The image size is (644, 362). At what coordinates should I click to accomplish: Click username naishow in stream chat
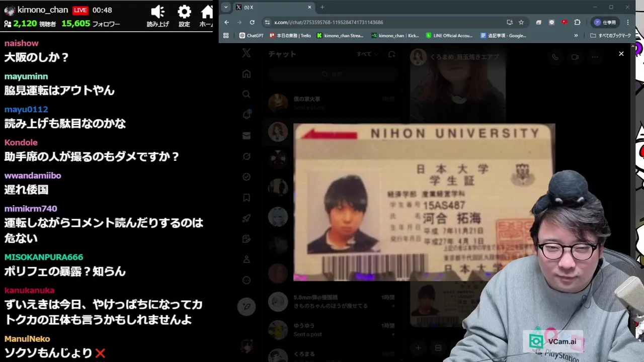pyautogui.click(x=22, y=43)
